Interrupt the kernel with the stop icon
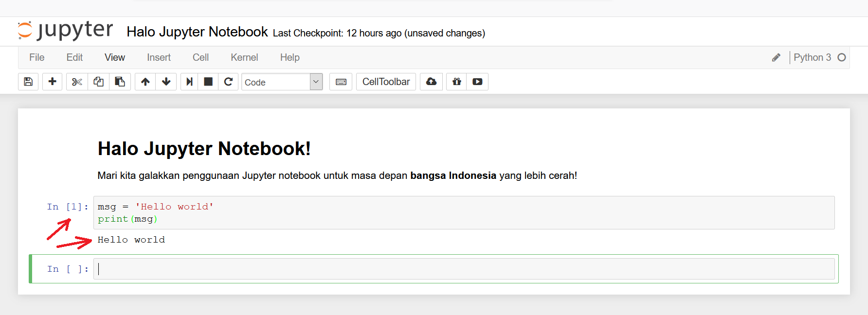 pos(208,82)
